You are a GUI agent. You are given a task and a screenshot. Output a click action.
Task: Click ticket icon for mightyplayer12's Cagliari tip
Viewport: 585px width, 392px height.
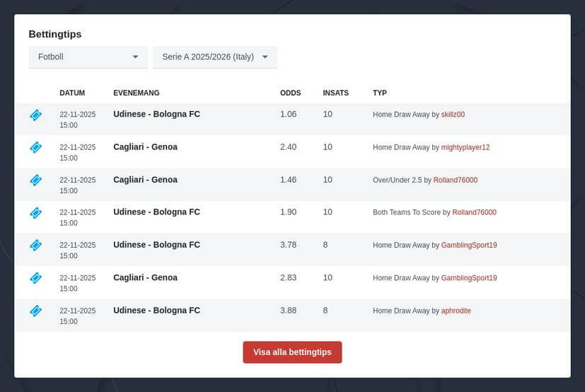[x=35, y=147]
